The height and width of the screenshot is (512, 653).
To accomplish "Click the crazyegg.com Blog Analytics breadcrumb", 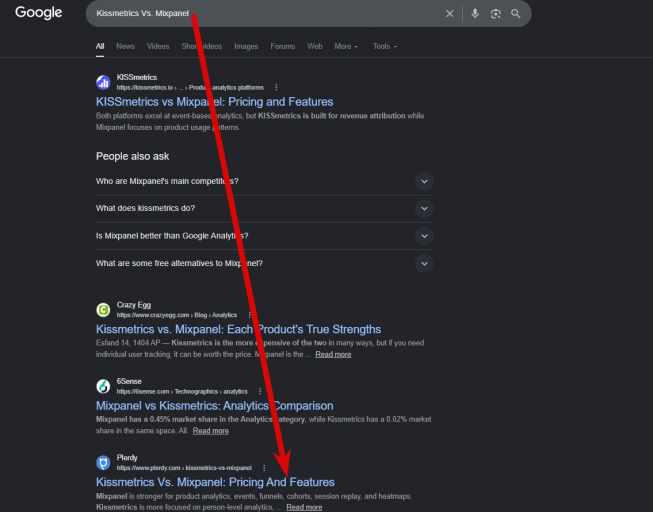I will point(177,315).
